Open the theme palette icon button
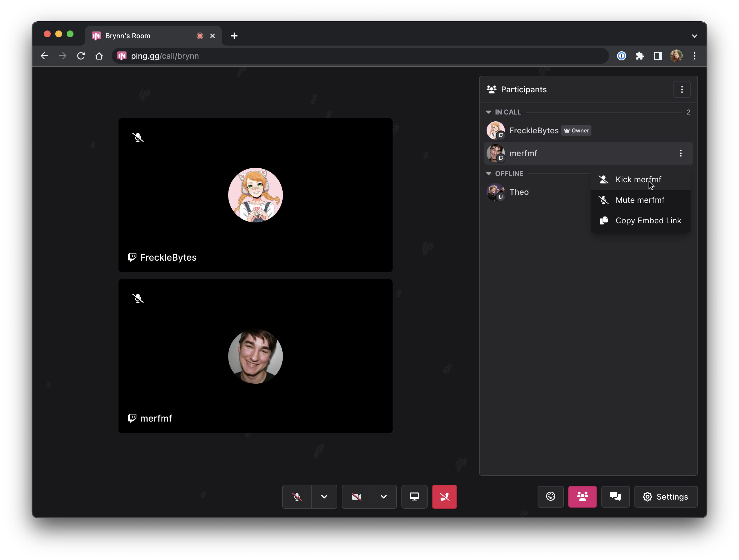739x560 pixels. [551, 496]
